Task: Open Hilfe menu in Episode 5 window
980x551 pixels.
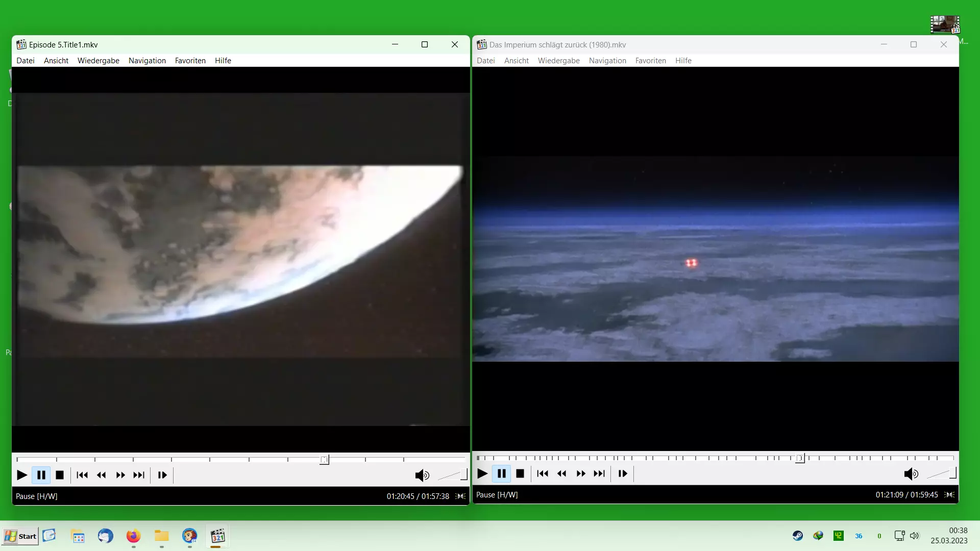Action: click(x=223, y=60)
